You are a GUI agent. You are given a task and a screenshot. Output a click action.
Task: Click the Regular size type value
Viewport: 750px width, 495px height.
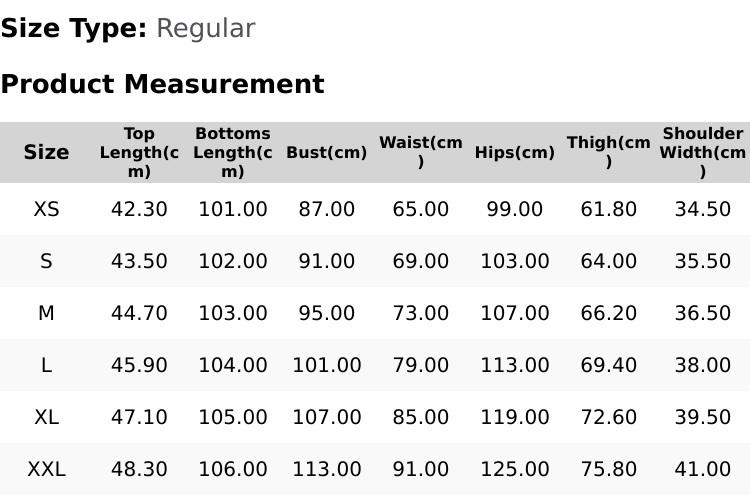(x=206, y=29)
